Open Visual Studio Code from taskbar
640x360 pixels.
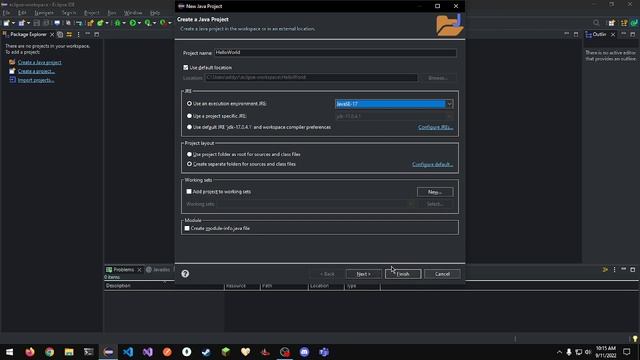click(x=128, y=351)
